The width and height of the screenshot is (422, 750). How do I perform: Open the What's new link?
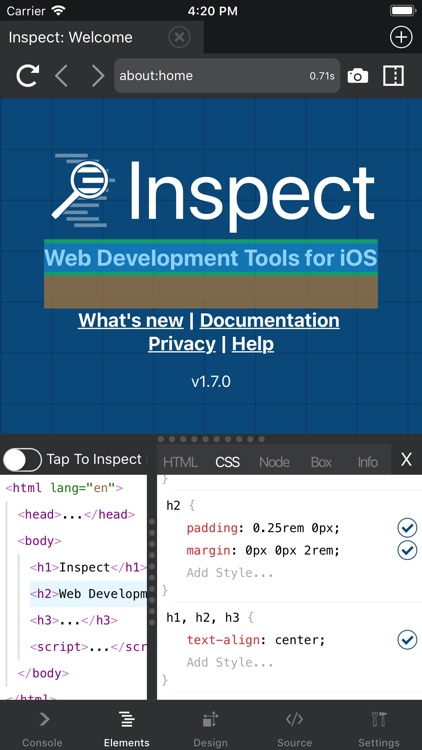[x=131, y=320]
